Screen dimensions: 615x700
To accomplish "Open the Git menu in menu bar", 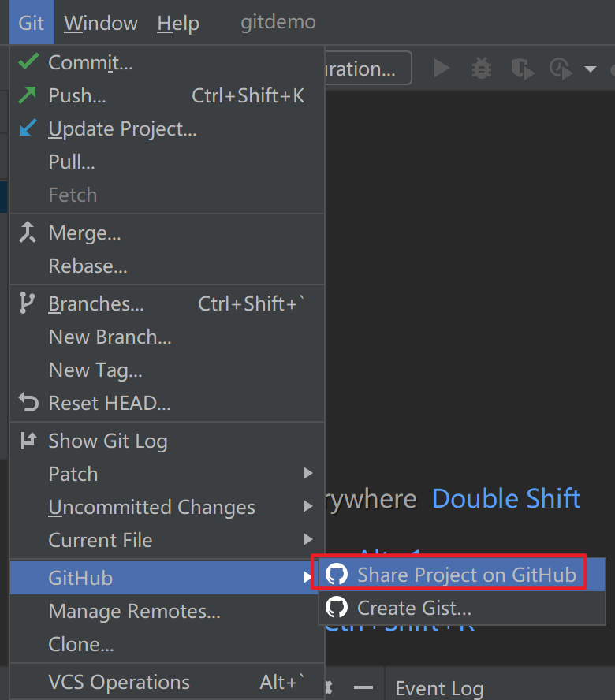I will [32, 22].
